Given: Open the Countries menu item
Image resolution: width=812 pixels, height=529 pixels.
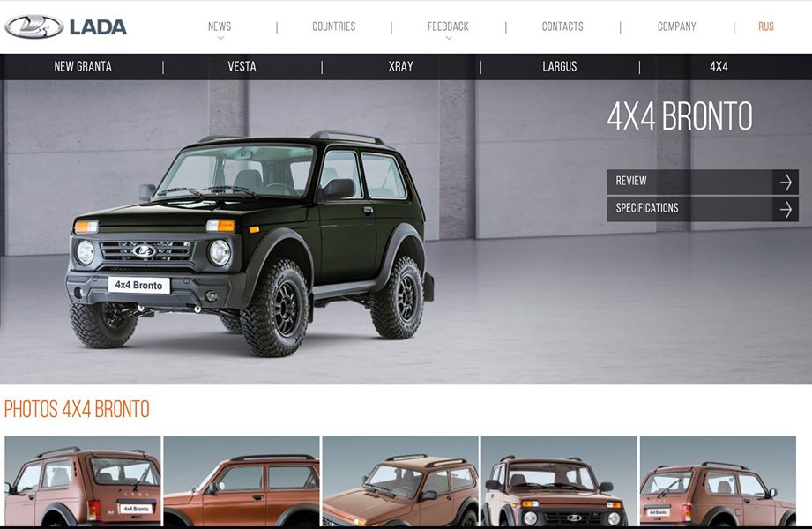Looking at the screenshot, I should click(334, 26).
